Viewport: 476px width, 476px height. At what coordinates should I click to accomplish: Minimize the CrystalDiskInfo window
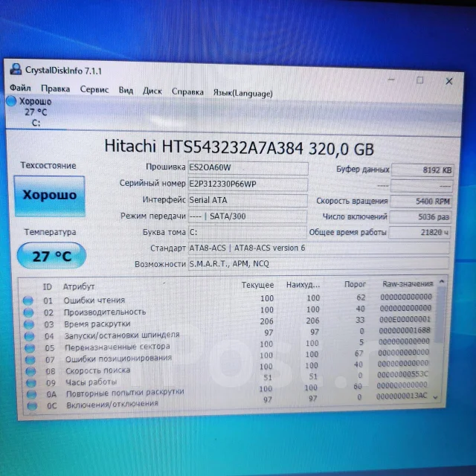(x=391, y=80)
